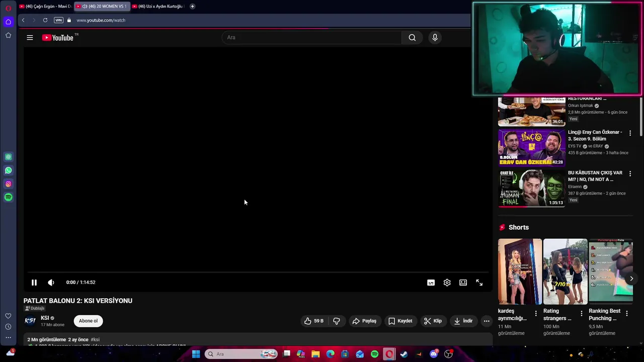The width and height of the screenshot is (644, 362).
Task: Open the Opera sidebar home button
Action: (8, 22)
